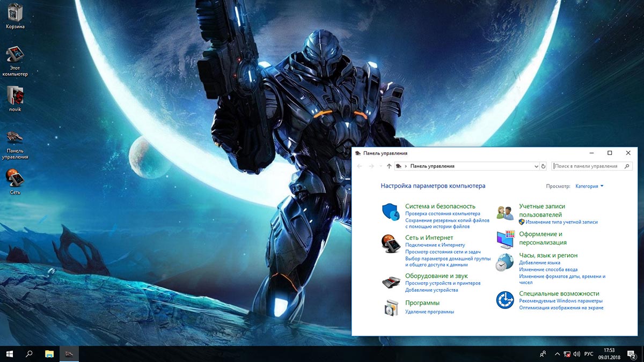Open Часы, язык и регион heading

point(548,256)
